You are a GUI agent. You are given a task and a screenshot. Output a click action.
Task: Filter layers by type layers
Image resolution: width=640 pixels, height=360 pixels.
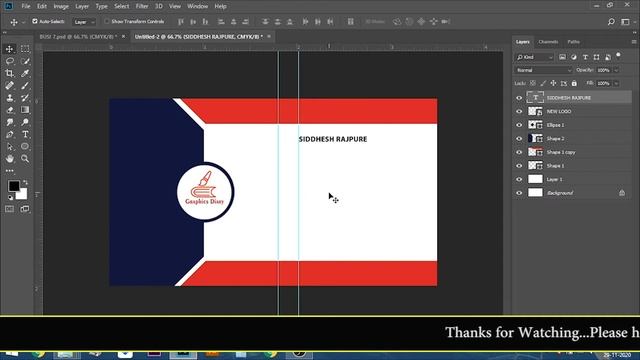[x=585, y=57]
